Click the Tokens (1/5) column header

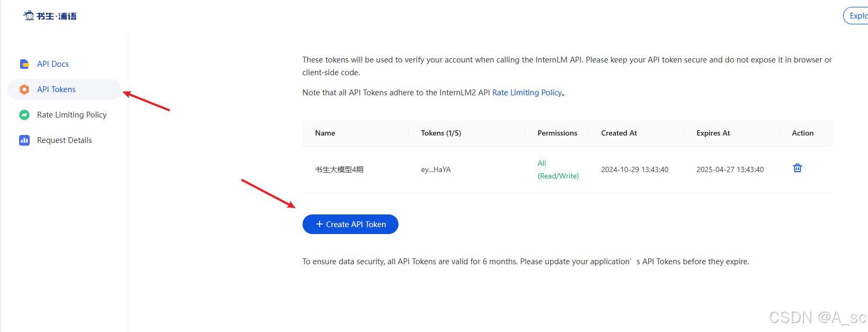441,133
